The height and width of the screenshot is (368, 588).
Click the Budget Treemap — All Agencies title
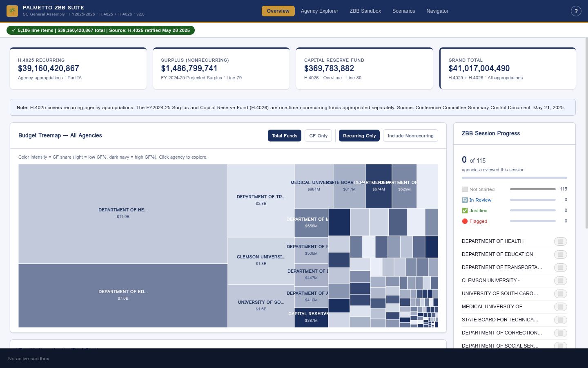60,135
